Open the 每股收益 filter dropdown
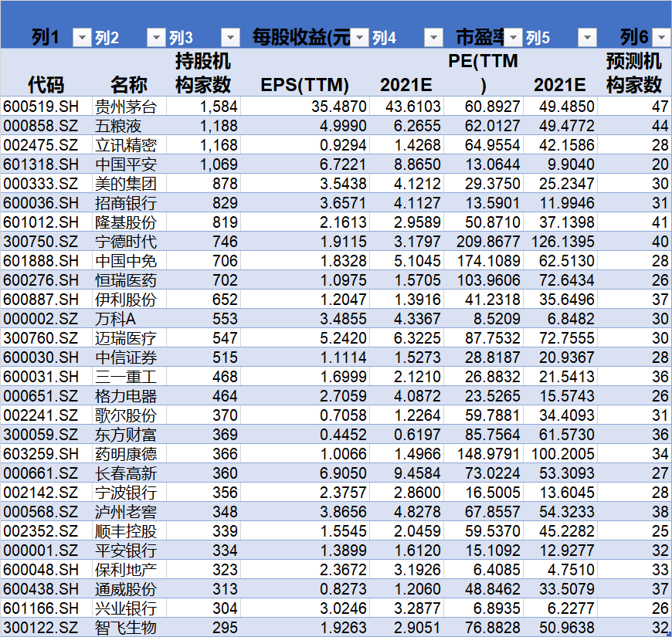Screen dimensions: 672x637 [360, 38]
